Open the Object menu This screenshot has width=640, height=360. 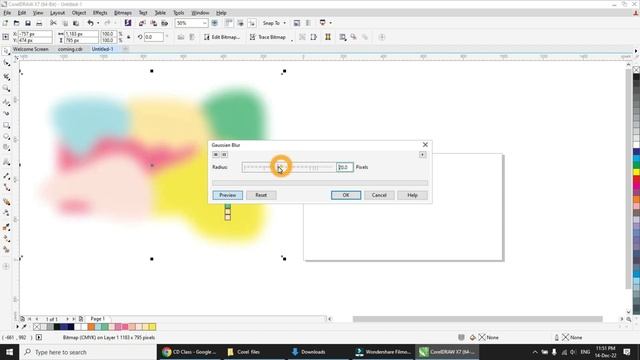(x=79, y=13)
